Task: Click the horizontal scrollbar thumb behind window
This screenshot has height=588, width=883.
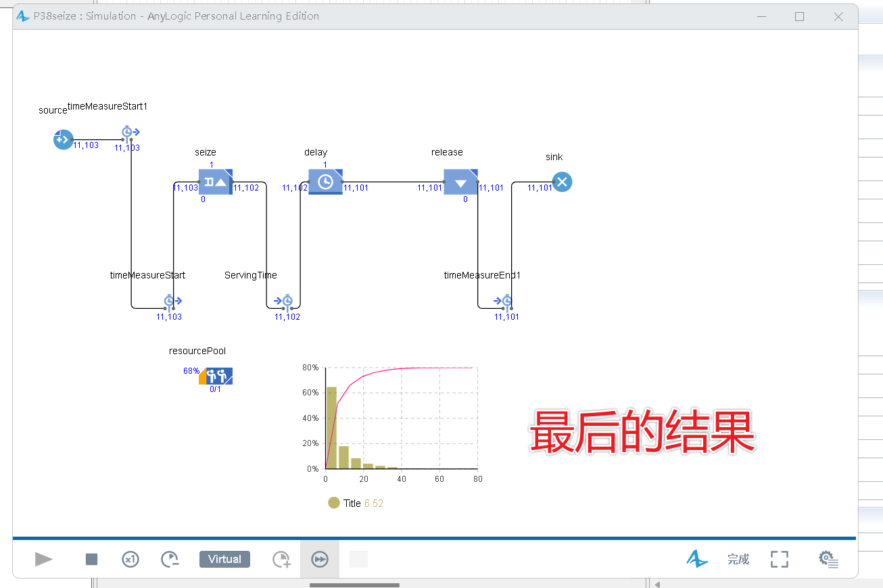Action: pos(354,585)
